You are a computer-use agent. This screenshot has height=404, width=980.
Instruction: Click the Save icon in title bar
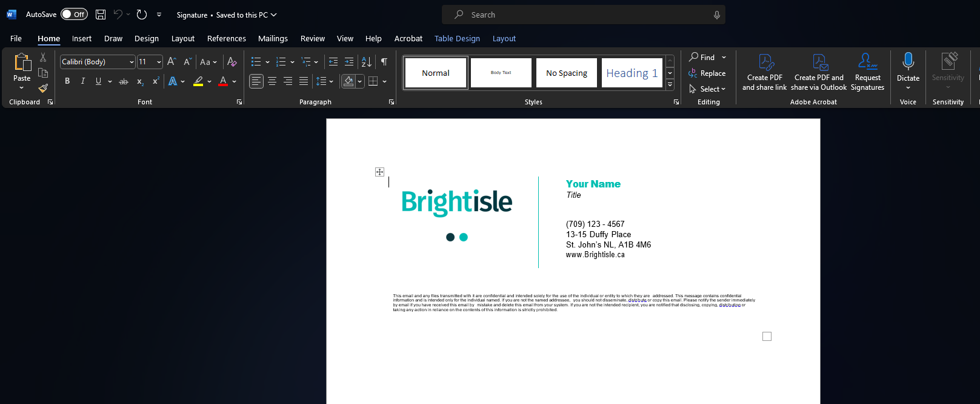101,15
